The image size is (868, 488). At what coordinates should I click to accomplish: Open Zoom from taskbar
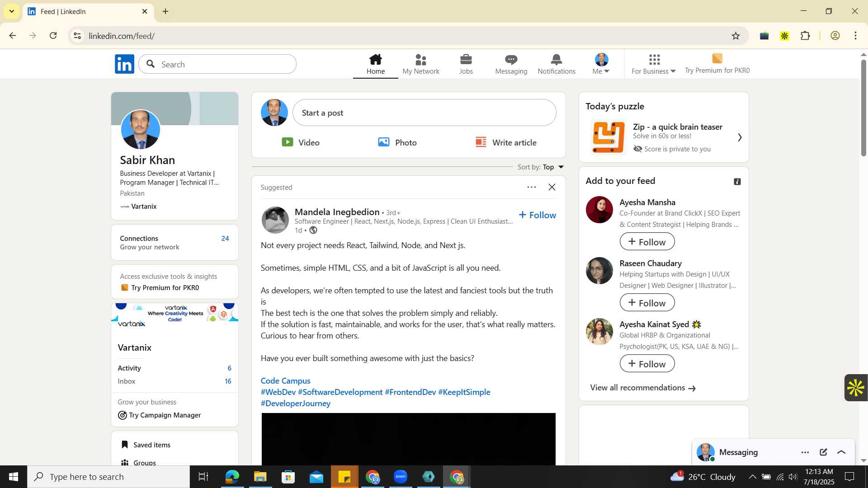click(401, 477)
